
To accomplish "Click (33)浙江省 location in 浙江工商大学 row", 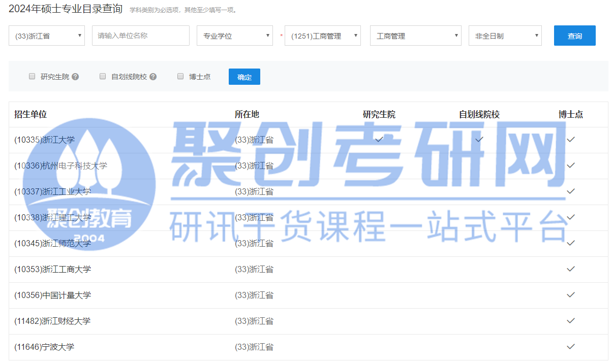I will (x=254, y=270).
